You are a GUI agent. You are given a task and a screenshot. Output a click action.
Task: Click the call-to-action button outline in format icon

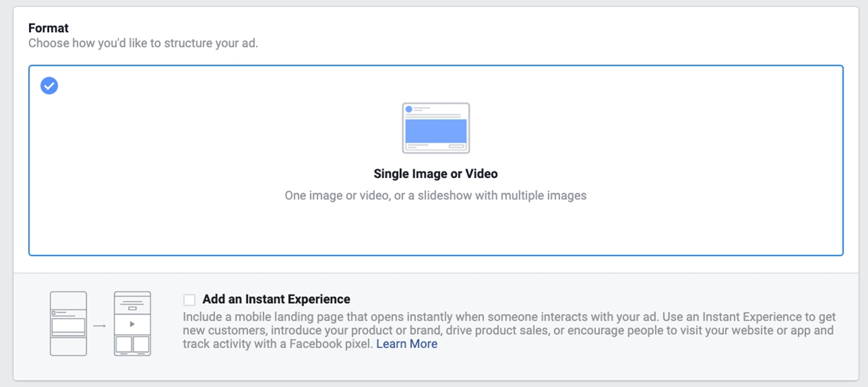tap(456, 146)
